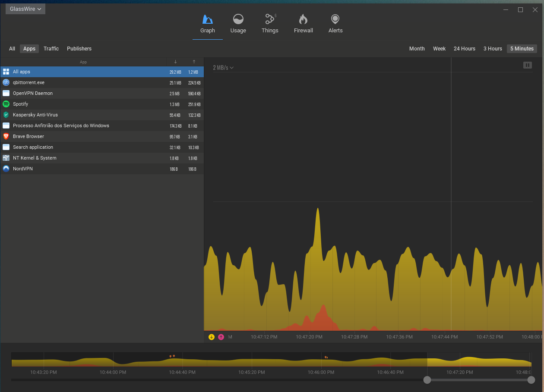544x392 pixels.
Task: Click the left timeline range slider handle
Action: (427, 380)
